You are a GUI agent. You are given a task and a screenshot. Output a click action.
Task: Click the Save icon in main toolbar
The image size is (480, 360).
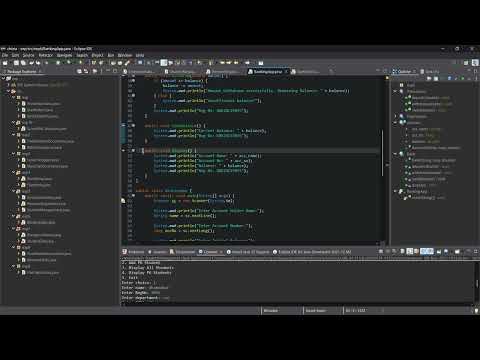pos(16,63)
